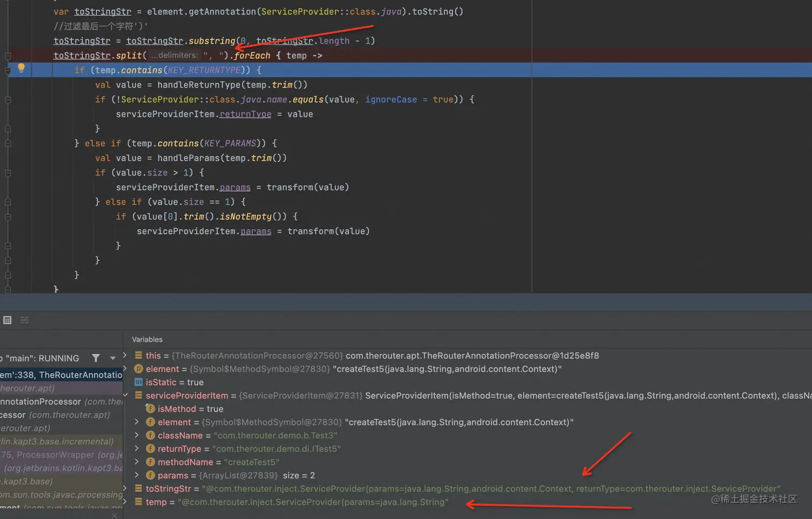Click the methodName value "createTest5"
This screenshot has width=812, height=519.
[252, 462]
